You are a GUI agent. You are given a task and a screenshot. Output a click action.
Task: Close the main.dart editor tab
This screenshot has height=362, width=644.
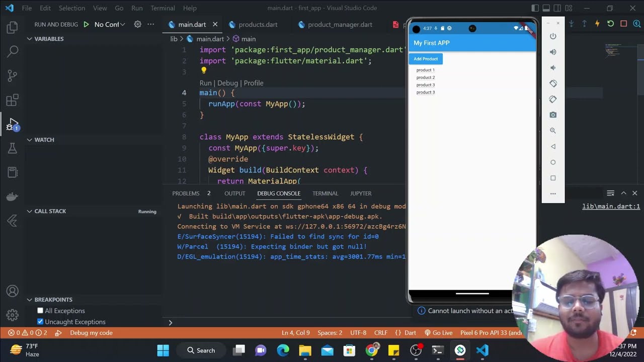215,24
